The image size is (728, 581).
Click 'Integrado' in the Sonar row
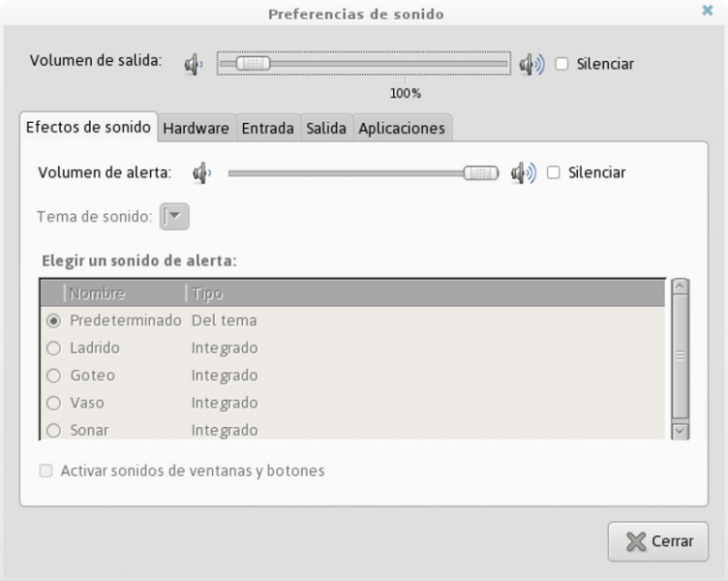225,431
